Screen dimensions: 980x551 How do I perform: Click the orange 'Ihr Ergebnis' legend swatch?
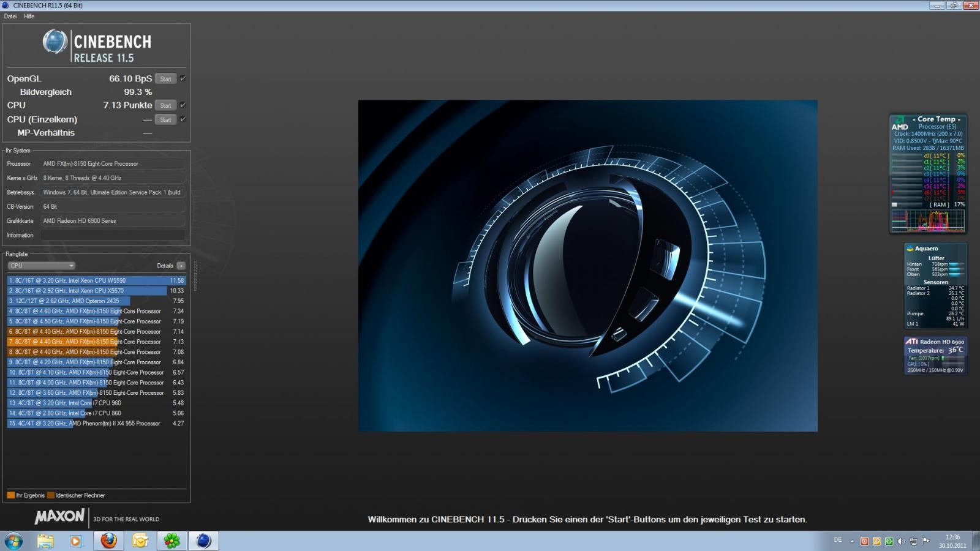11,495
